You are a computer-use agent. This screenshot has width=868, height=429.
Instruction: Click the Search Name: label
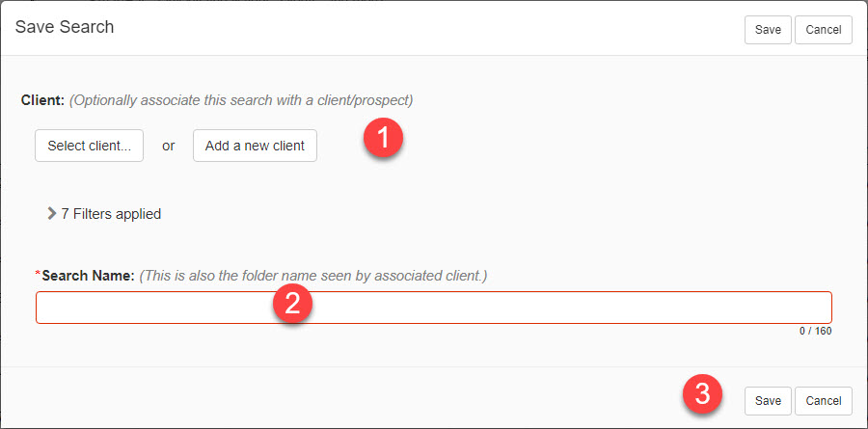[88, 276]
